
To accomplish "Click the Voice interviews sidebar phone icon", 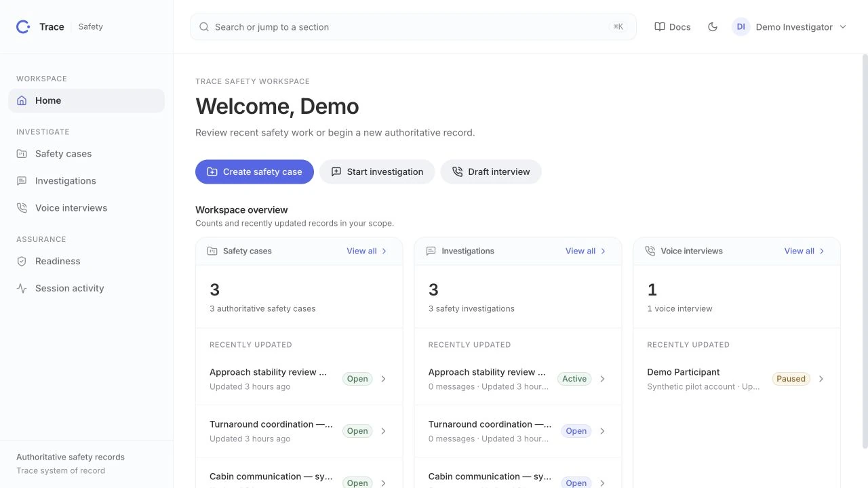I will pos(22,208).
